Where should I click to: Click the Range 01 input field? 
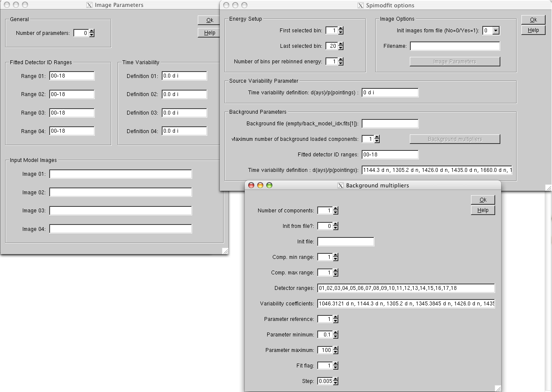pos(72,76)
